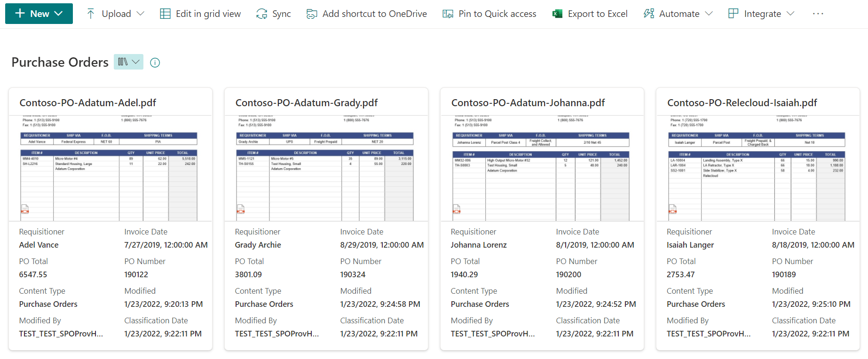This screenshot has height=359, width=868.
Task: Click PO Total value 3801.09
Action: [249, 274]
